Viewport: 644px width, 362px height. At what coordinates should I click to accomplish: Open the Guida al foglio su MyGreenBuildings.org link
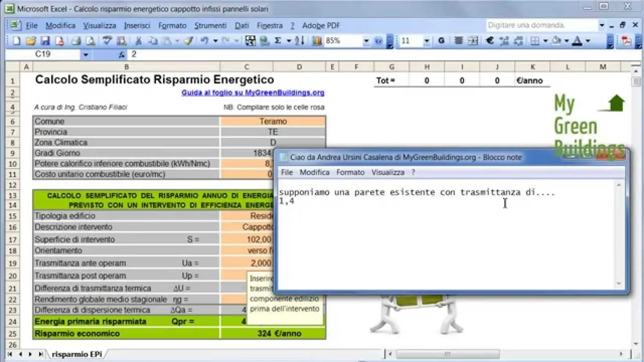(253, 93)
